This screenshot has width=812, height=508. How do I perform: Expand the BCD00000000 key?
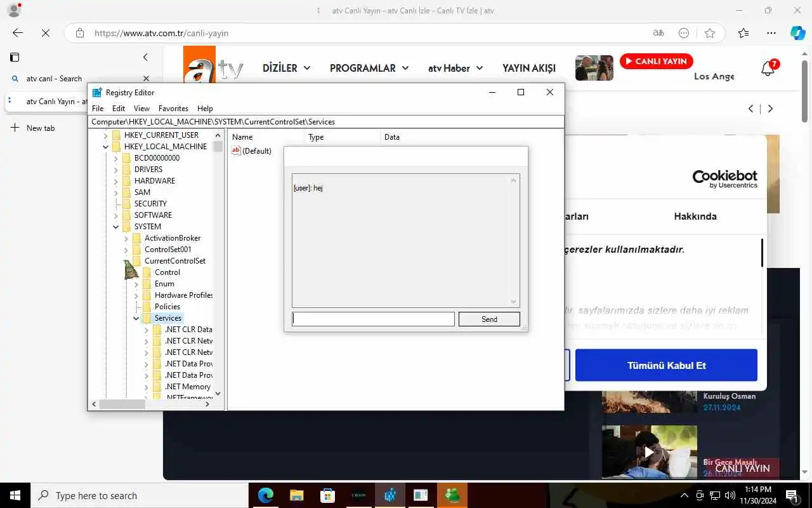pyautogui.click(x=116, y=158)
